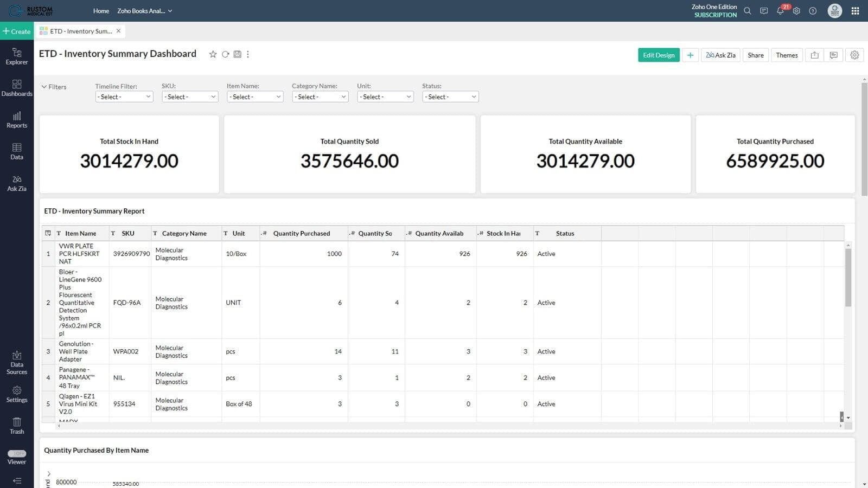The image size is (868, 488).
Task: Open Reports from the sidebar
Action: [x=17, y=120]
